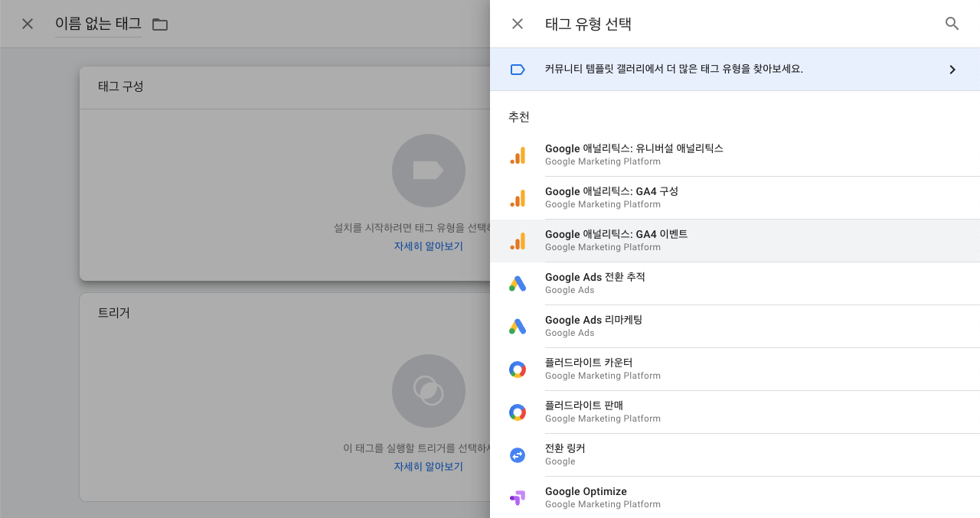
Task: Click the 추천 section label
Action: [x=519, y=117]
